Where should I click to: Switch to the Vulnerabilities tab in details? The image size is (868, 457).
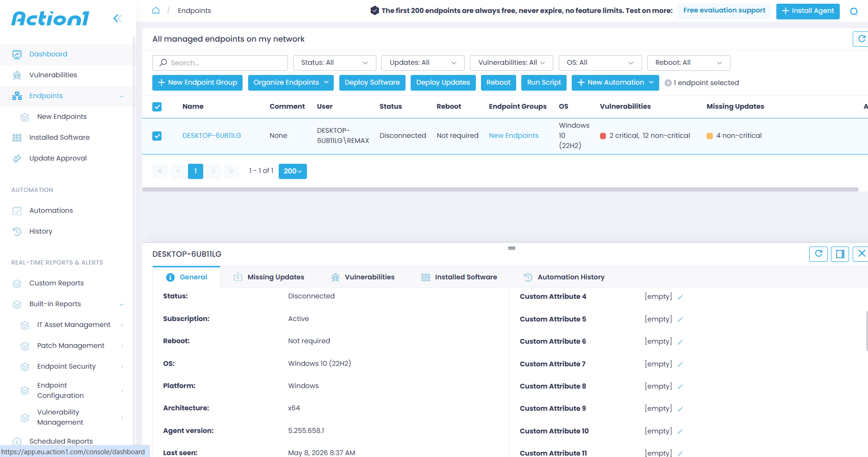363,277
